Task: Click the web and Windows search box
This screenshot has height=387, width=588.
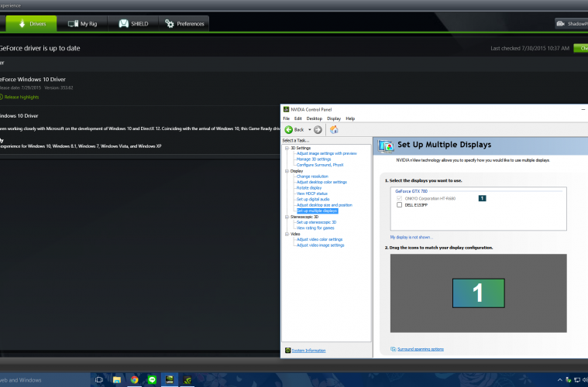Action: tap(45, 380)
